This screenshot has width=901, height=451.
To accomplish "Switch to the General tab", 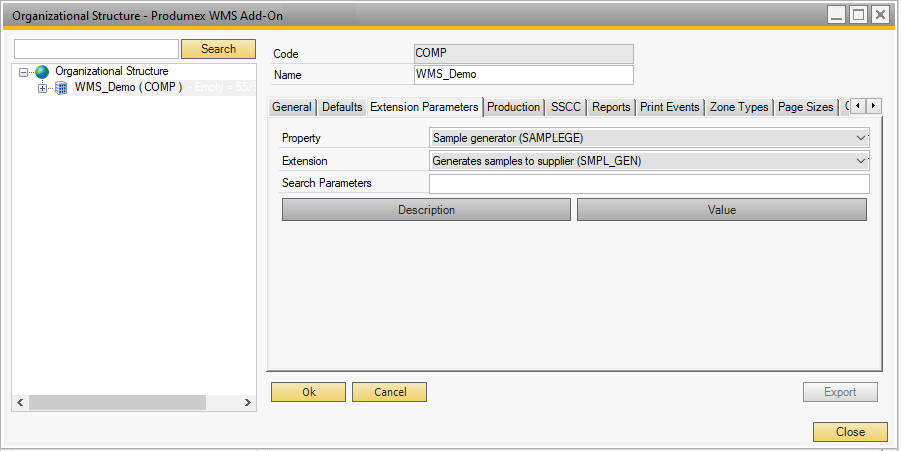I will pos(292,107).
